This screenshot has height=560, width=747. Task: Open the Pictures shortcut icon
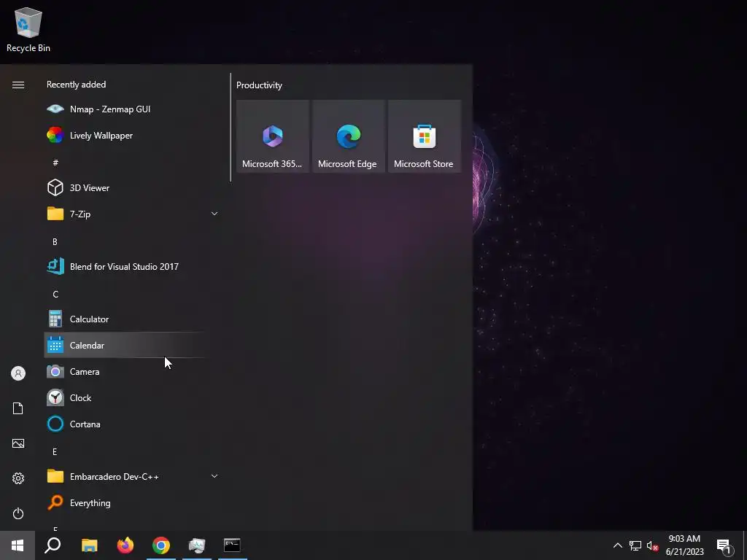click(18, 443)
